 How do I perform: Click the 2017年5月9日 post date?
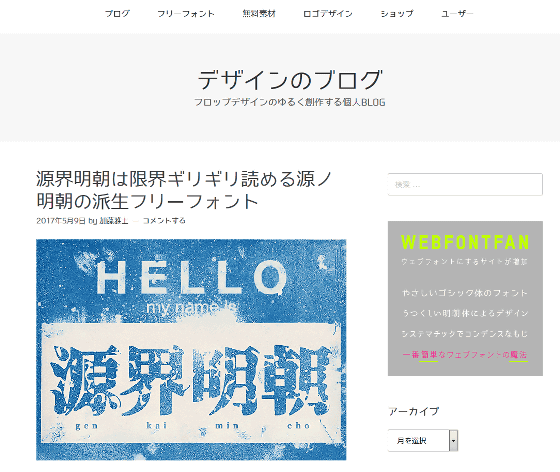[61, 221]
